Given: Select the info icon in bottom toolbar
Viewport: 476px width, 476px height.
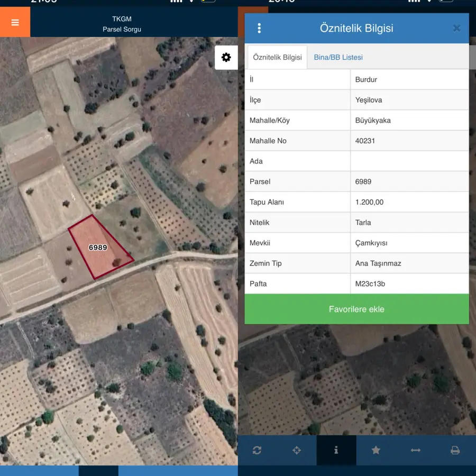Looking at the screenshot, I should pyautogui.click(x=336, y=450).
